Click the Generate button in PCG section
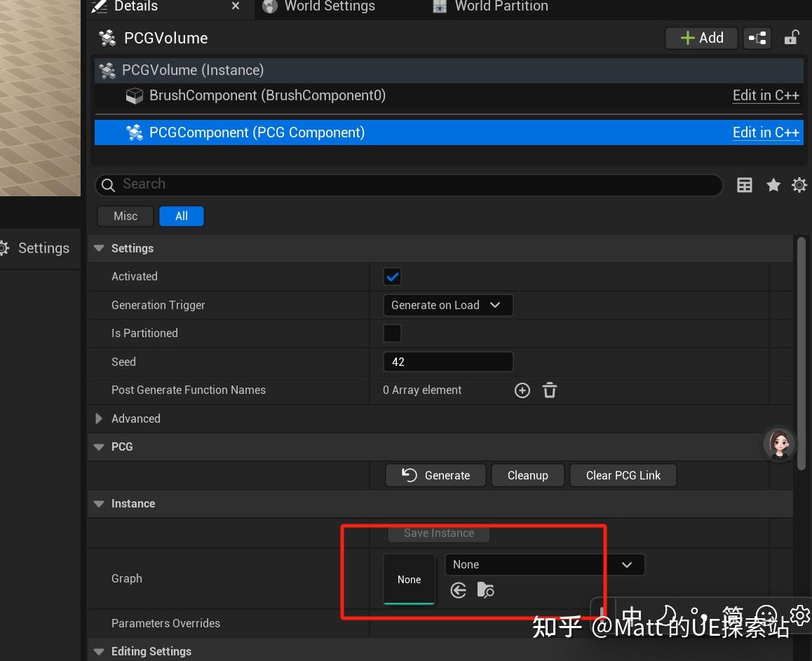This screenshot has height=661, width=812. tap(435, 475)
